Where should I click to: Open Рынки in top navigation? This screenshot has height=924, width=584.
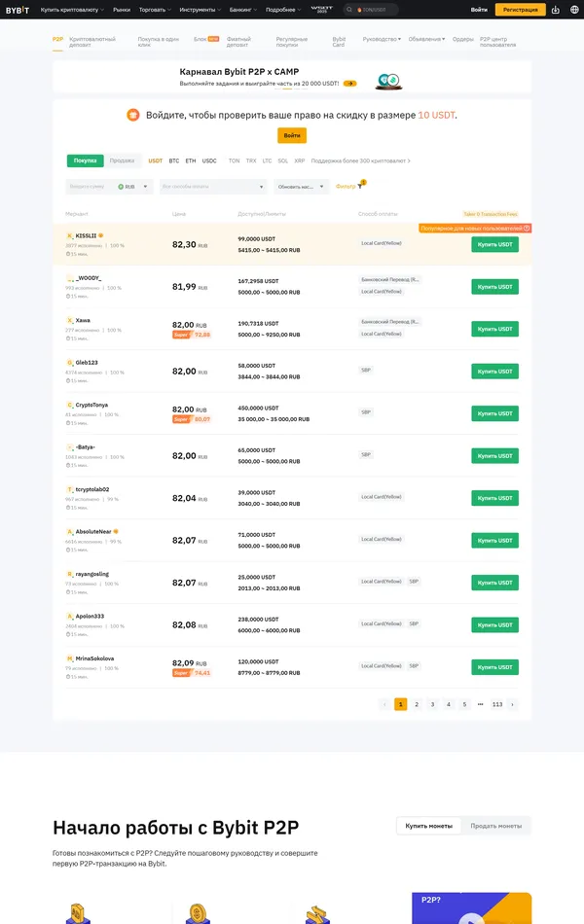[122, 10]
